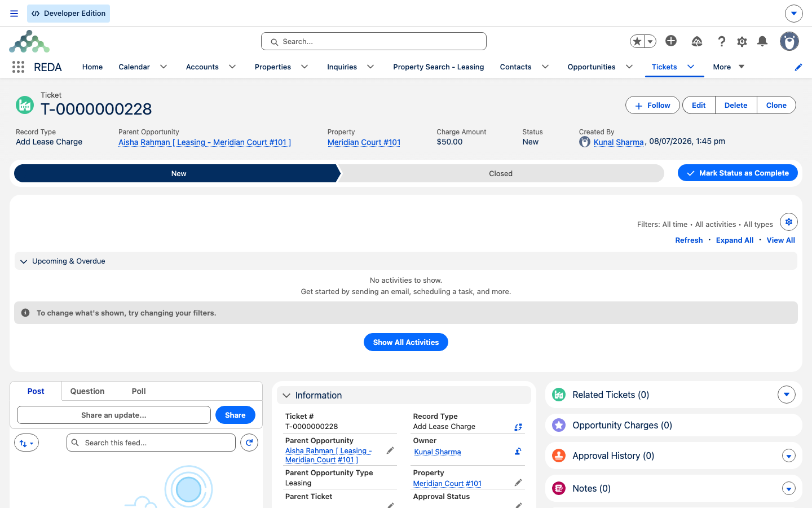Open the Kunal Sharma Created By link
Image resolution: width=812 pixels, height=508 pixels.
(619, 142)
